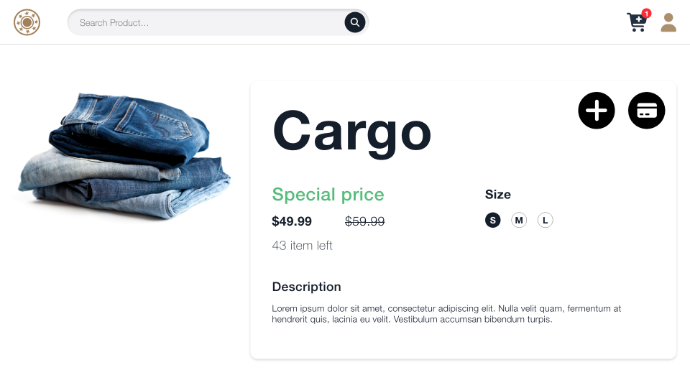Click the 43 item left text
The width and height of the screenshot is (690, 388).
302,245
